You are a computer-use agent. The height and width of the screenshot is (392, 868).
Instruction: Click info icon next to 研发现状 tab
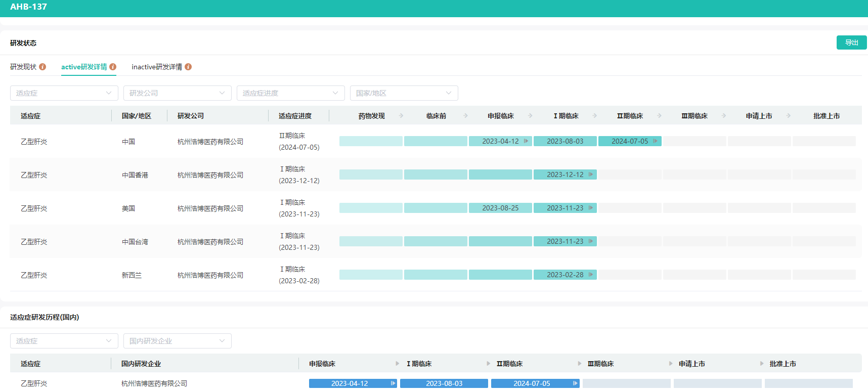[42, 67]
